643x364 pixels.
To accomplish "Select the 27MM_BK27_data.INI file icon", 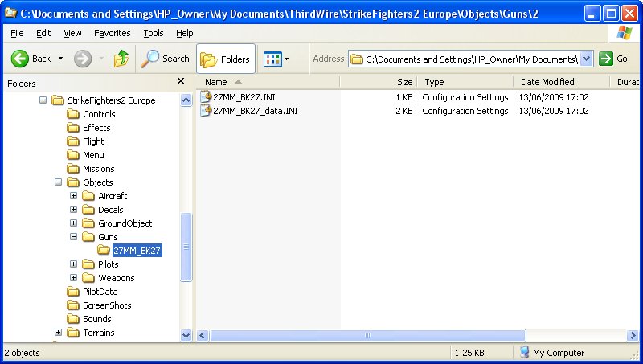I will tap(206, 110).
